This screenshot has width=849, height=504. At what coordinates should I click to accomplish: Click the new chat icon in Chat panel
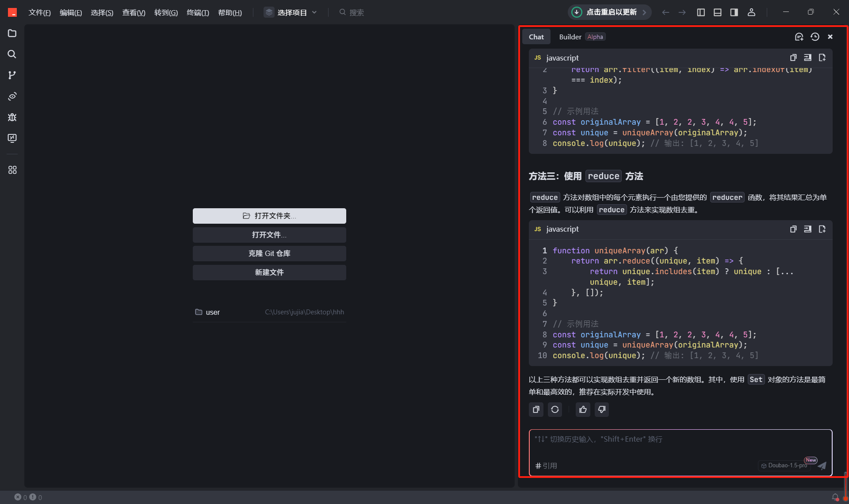point(799,37)
